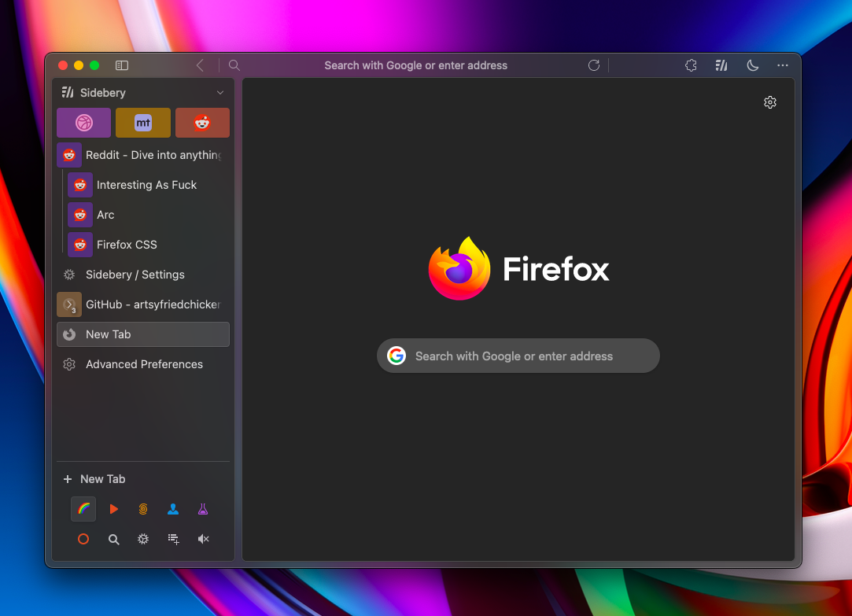
Task: Mute all tabs with speaker icon
Action: point(203,539)
